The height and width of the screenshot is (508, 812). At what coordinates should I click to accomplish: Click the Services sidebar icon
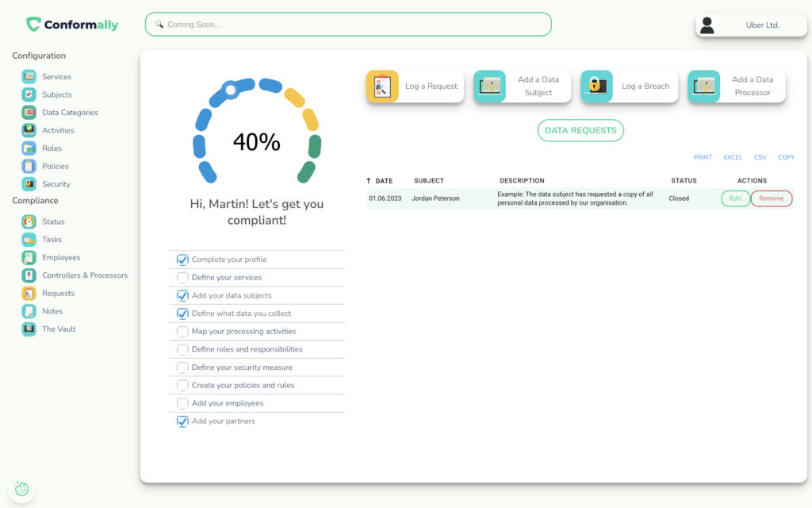pos(29,77)
